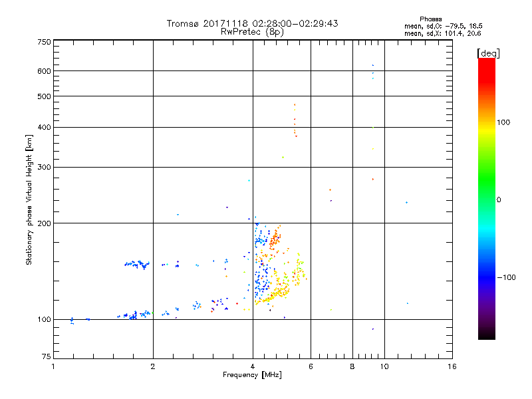Click the x-axis tick label '1'

[53, 366]
